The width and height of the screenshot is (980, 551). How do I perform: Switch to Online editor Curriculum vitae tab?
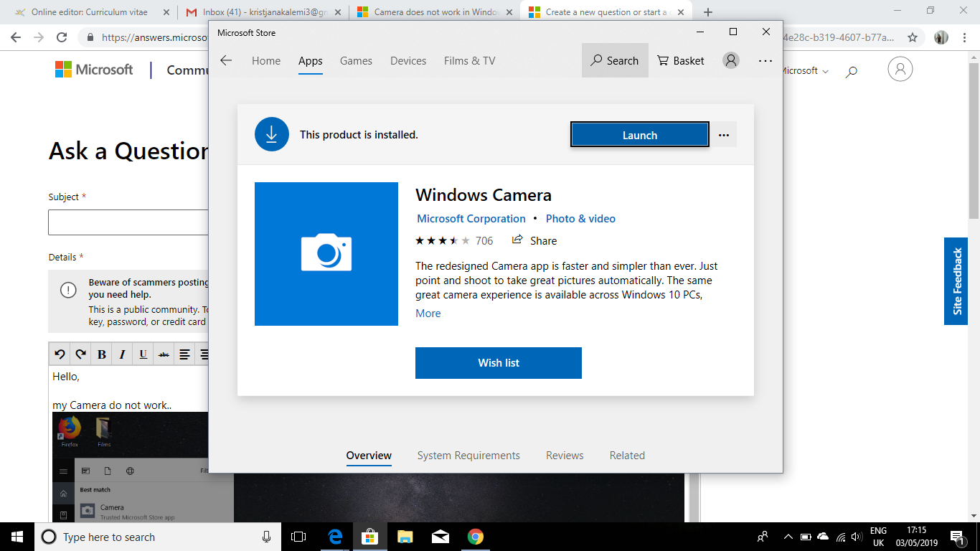[x=91, y=12]
